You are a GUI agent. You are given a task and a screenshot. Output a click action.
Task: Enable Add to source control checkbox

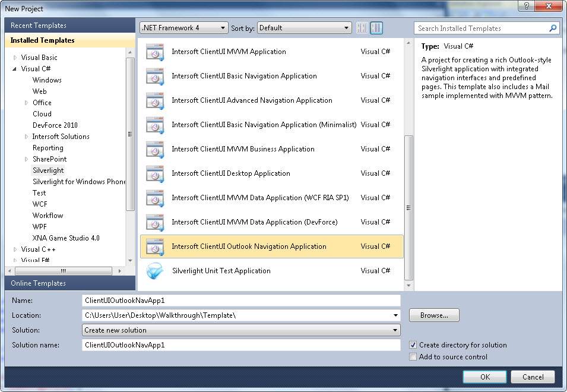coord(413,357)
